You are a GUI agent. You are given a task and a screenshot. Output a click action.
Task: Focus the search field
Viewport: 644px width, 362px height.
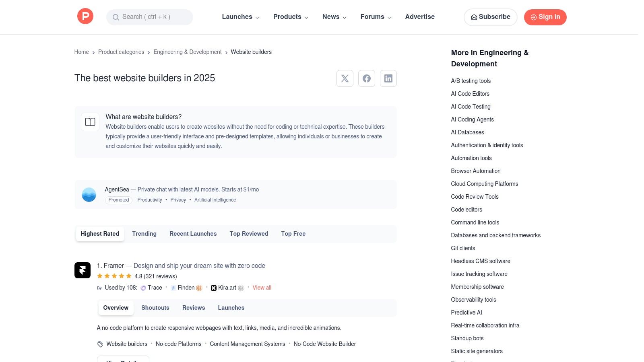coord(150,17)
